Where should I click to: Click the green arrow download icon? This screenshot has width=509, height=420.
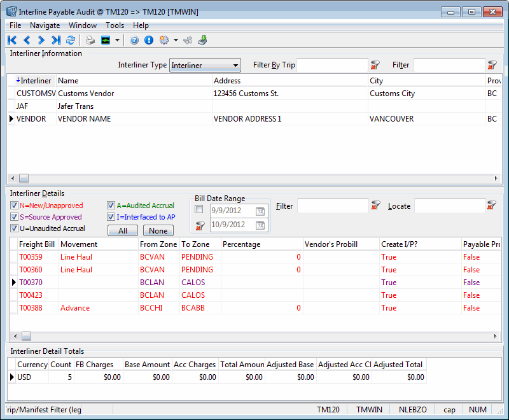coord(202,40)
